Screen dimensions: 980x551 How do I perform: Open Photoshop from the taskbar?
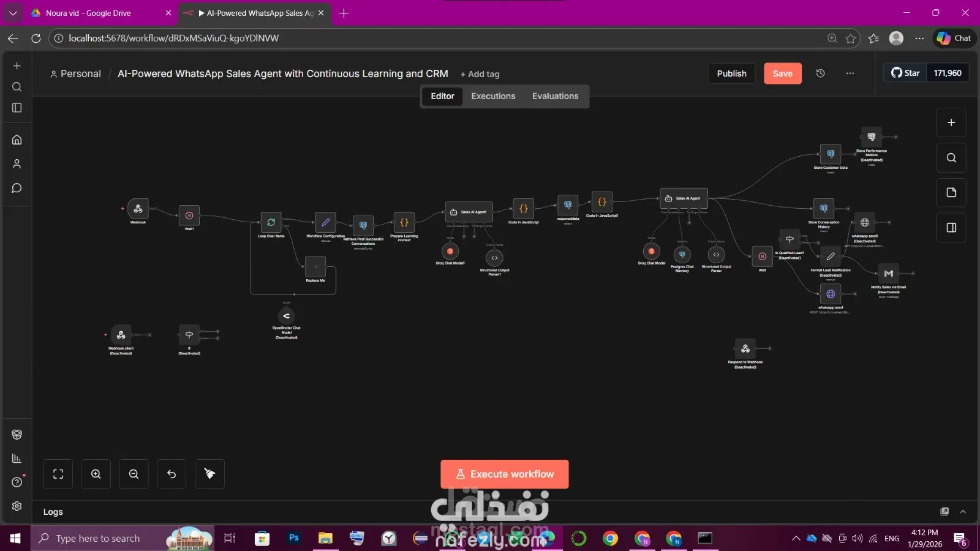(293, 538)
